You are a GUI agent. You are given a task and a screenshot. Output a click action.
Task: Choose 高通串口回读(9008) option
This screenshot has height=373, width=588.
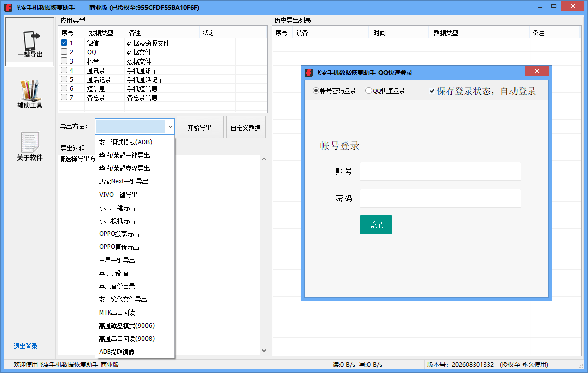(134, 338)
